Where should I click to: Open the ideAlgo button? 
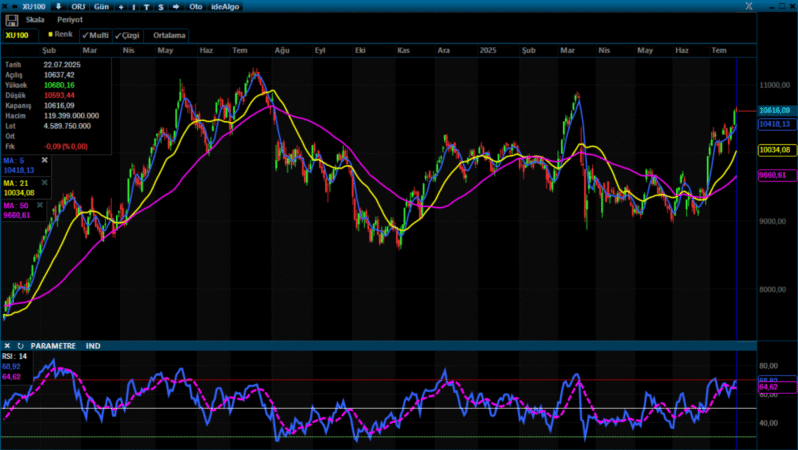point(225,7)
